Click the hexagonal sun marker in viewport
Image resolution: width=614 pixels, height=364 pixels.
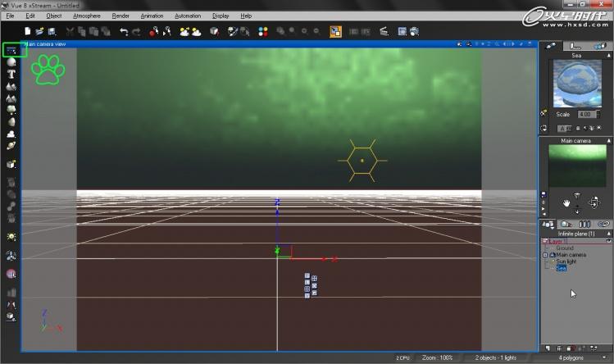pyautogui.click(x=362, y=161)
